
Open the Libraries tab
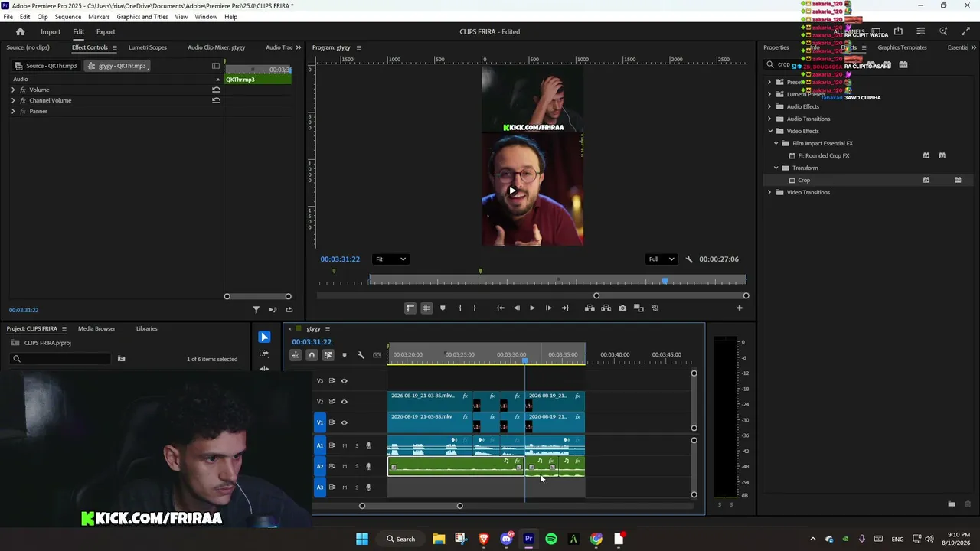(146, 329)
